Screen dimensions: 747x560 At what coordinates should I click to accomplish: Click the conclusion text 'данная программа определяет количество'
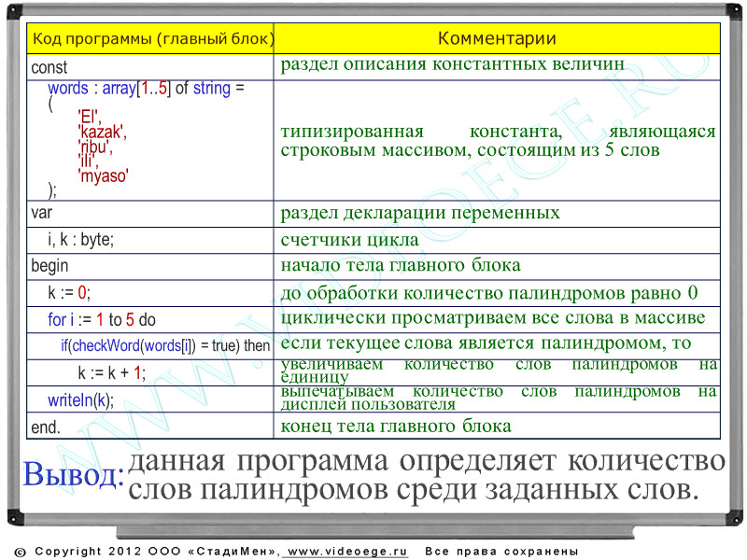427,461
